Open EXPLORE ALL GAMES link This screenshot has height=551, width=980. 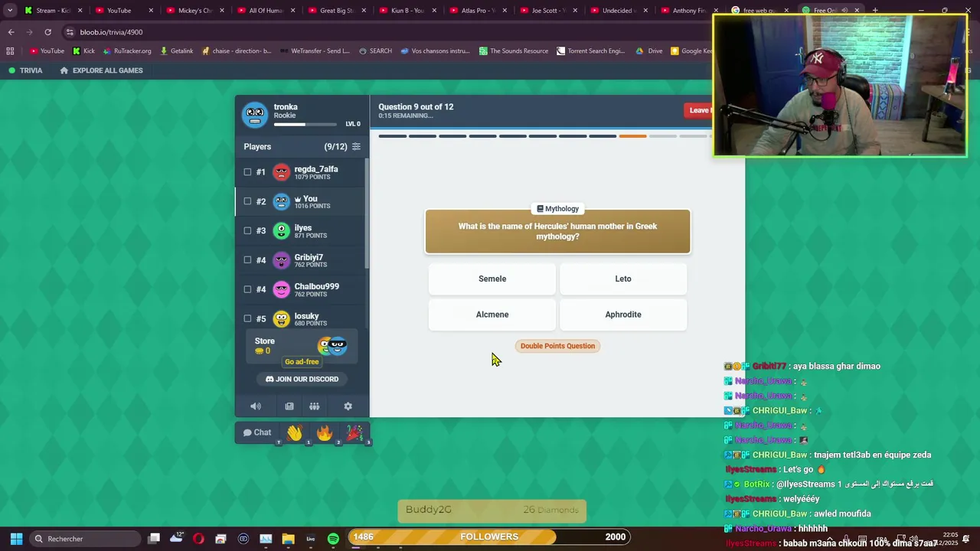pyautogui.click(x=101, y=70)
